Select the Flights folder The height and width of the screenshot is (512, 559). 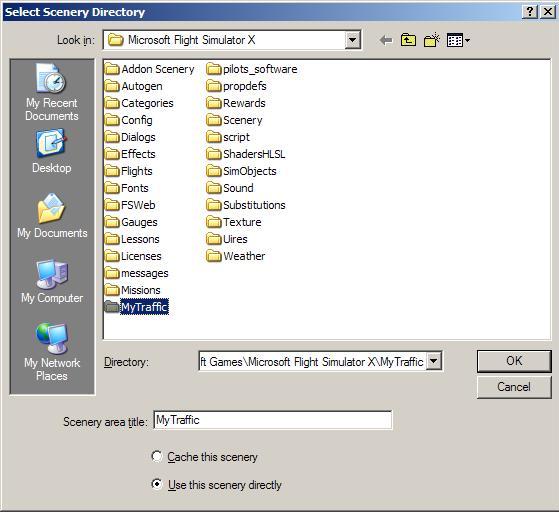129,171
